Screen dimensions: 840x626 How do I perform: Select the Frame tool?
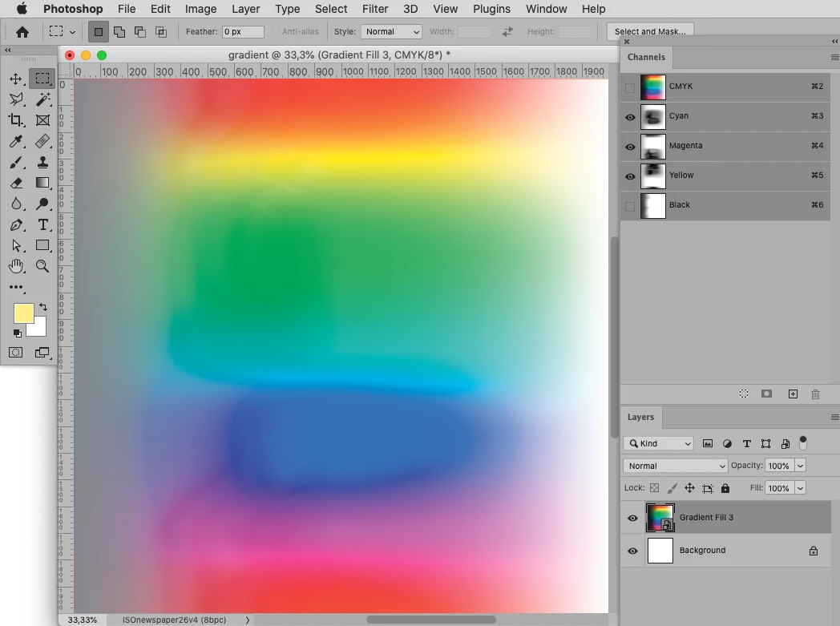42,120
